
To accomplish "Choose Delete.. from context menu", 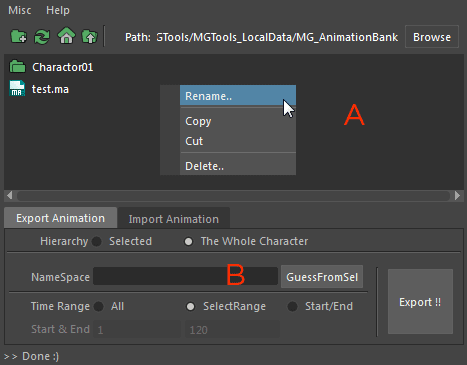I will (x=238, y=166).
